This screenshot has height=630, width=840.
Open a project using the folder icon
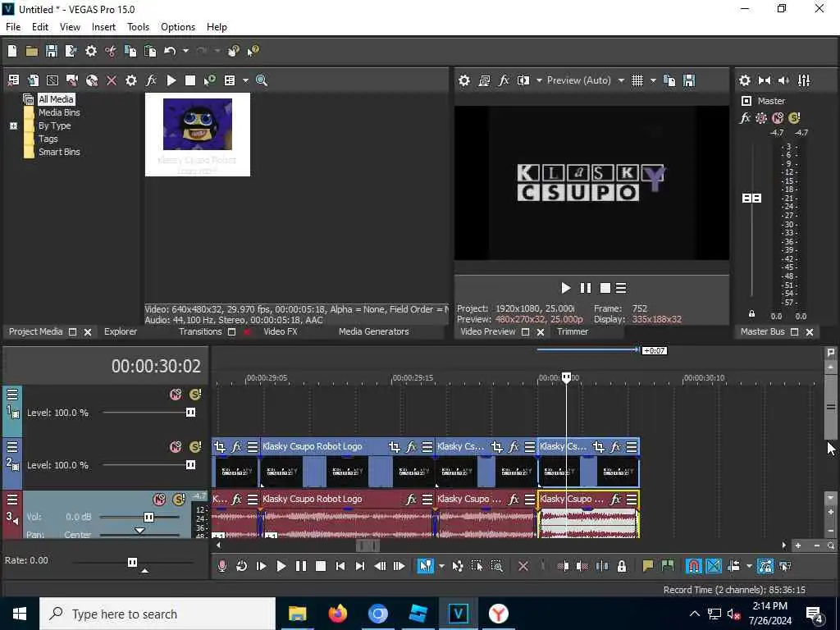[x=32, y=51]
